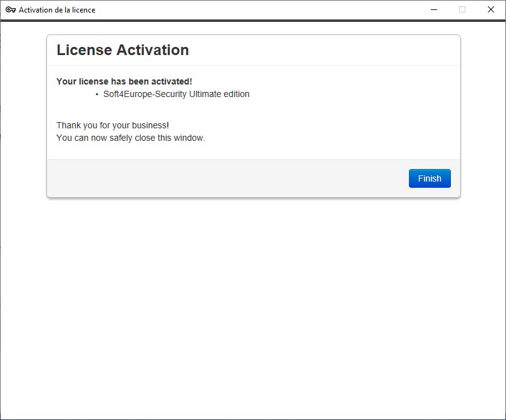Click the Finish button
This screenshot has height=420, width=506.
point(430,178)
